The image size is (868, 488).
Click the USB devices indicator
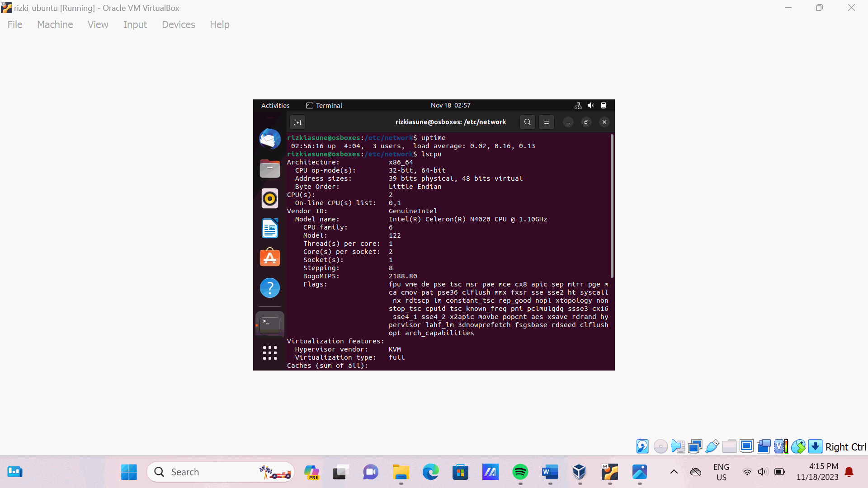[x=712, y=446]
